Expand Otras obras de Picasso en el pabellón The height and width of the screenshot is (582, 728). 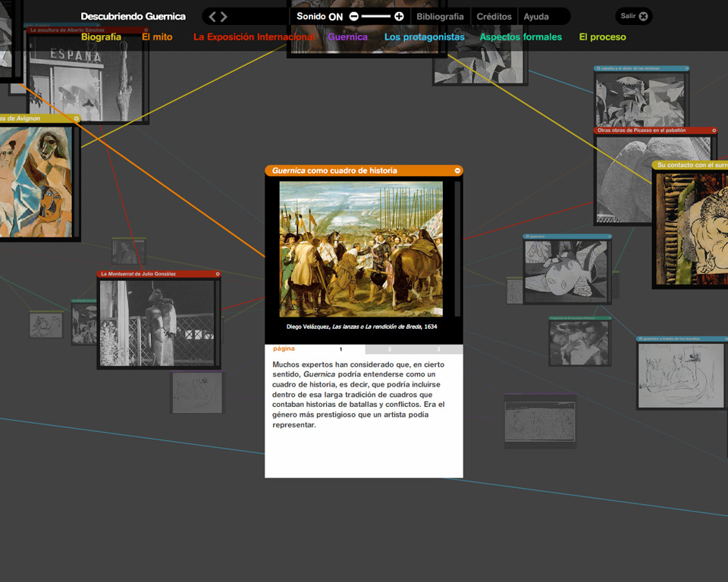[x=714, y=130]
